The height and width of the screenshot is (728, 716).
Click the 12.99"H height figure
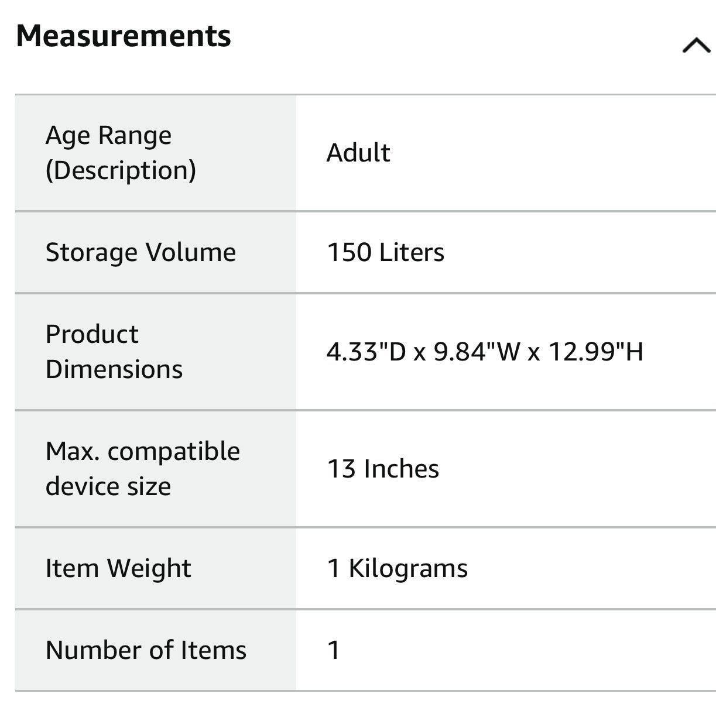(x=595, y=352)
